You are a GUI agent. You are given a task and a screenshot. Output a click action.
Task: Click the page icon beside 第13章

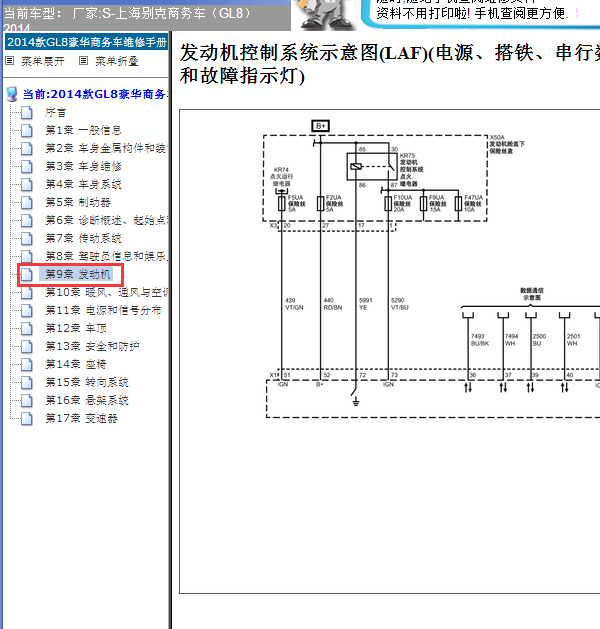click(27, 347)
